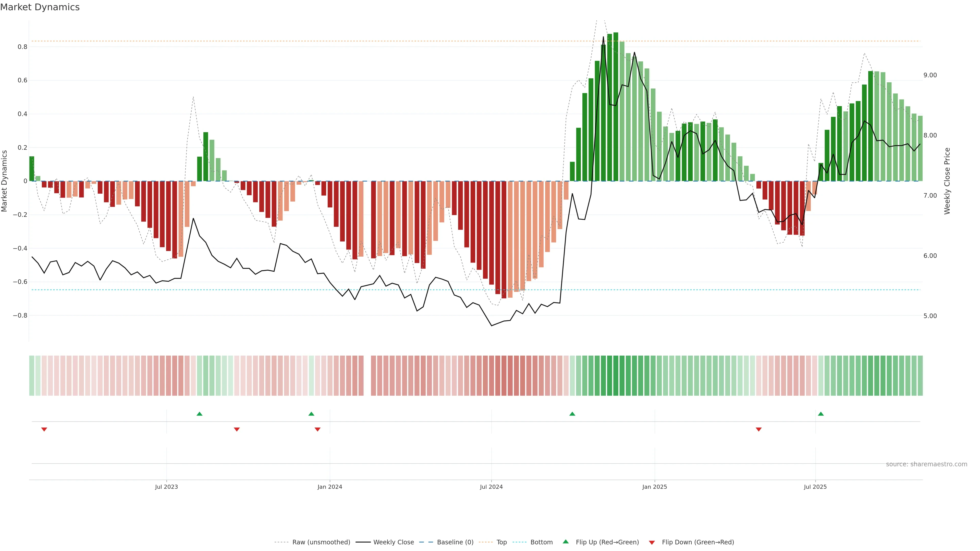Click the leftmost red Flip Down triangle marker

tap(44, 429)
